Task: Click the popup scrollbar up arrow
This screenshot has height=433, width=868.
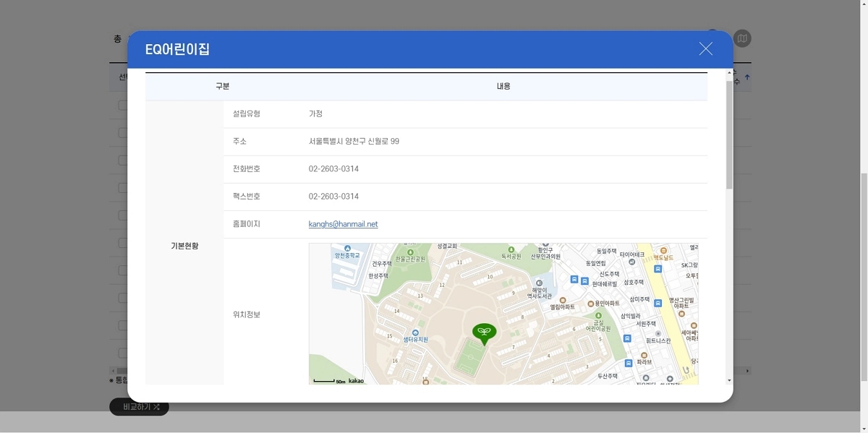Action: [729, 73]
